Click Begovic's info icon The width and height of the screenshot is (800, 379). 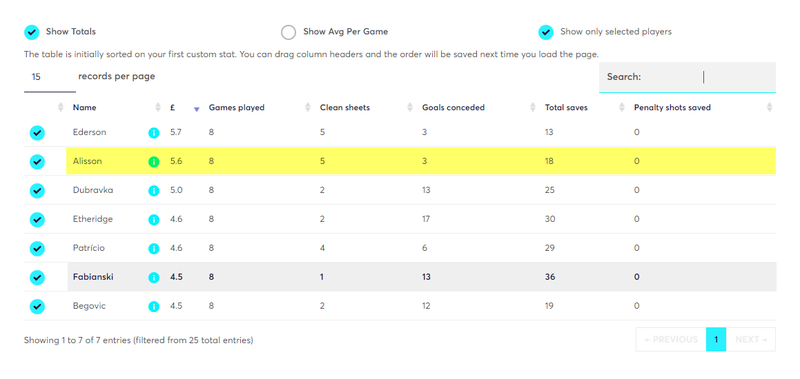(x=154, y=307)
